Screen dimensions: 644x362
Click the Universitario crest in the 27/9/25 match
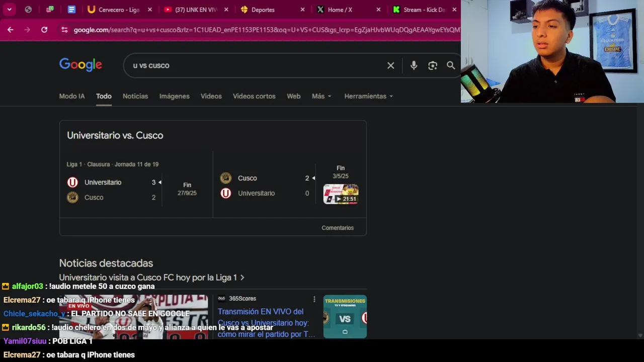pos(72,183)
